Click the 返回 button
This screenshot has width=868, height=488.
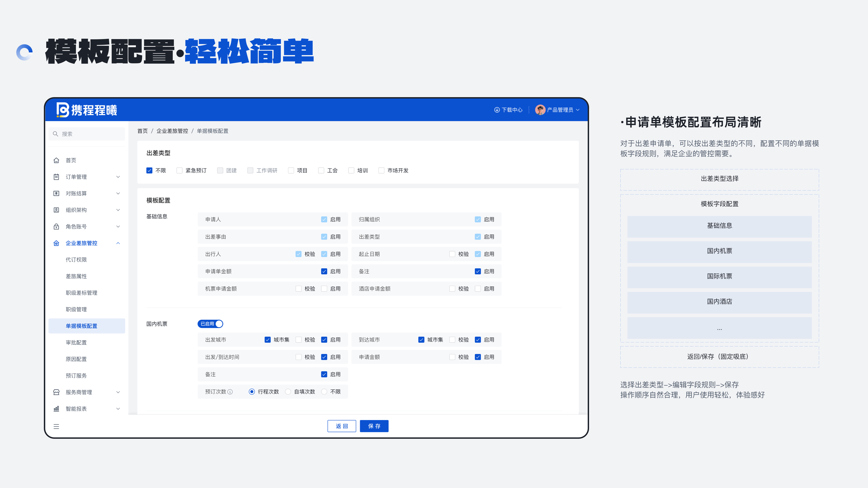point(342,426)
